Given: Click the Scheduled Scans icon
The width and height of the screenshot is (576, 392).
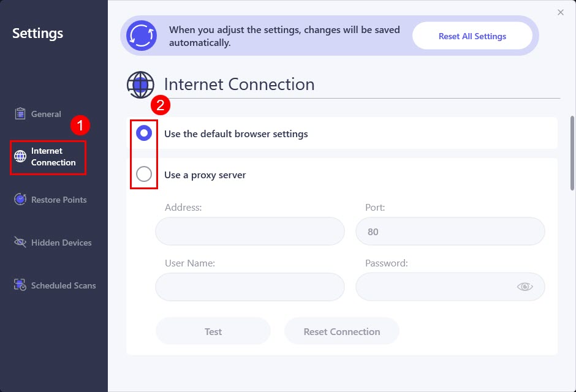Looking at the screenshot, I should [20, 285].
